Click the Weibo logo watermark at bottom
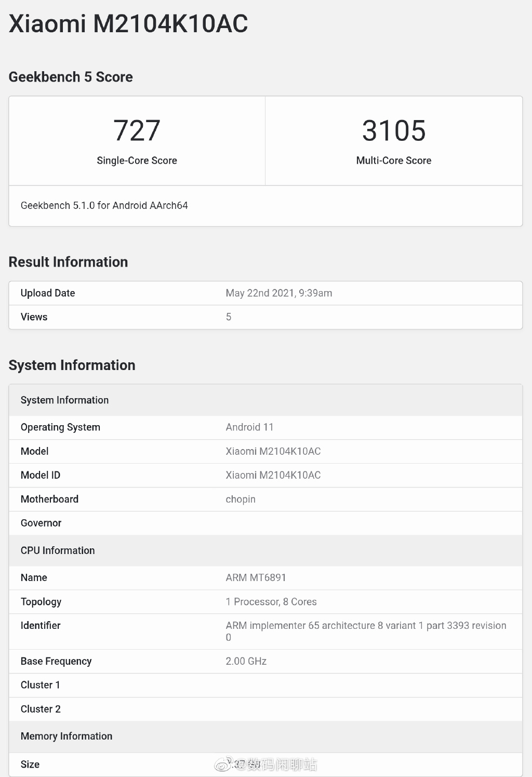The image size is (532, 777). (x=223, y=764)
